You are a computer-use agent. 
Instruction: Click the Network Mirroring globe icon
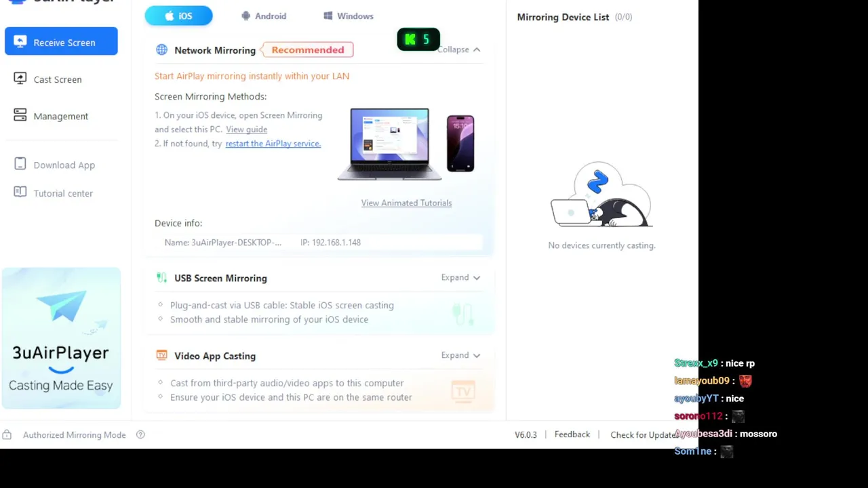tap(161, 49)
